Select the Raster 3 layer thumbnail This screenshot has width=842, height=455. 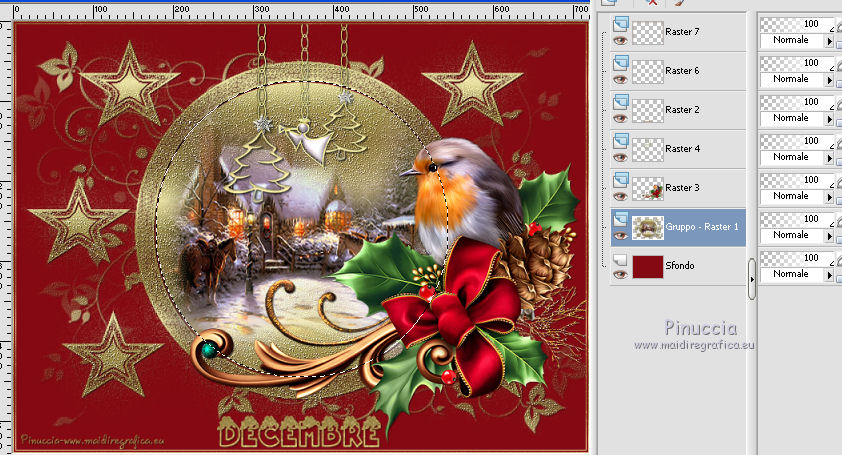click(648, 189)
